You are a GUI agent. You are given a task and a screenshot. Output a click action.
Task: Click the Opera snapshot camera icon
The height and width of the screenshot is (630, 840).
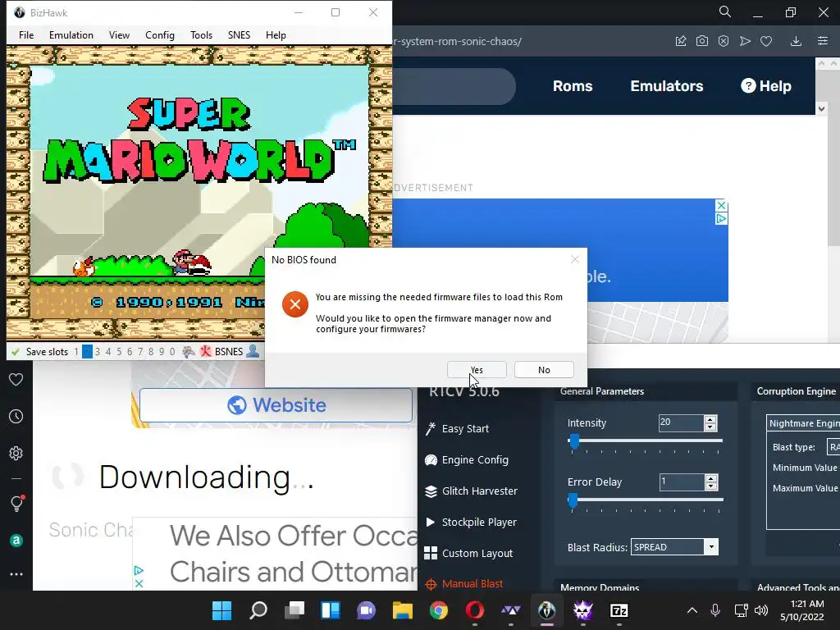702,41
